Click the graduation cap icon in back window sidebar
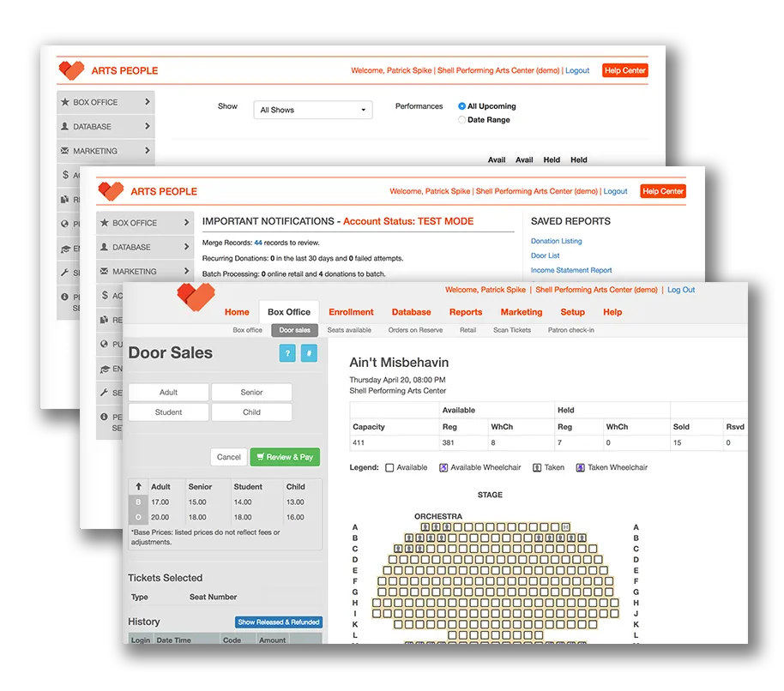Viewport: 784px width, 691px height. (x=65, y=249)
